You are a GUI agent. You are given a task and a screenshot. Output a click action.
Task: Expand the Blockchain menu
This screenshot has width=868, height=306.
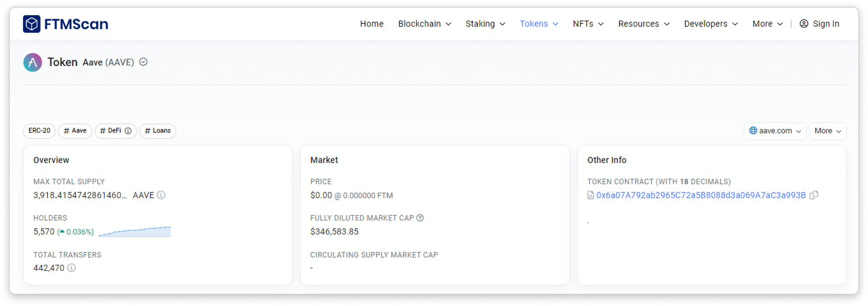(x=424, y=24)
